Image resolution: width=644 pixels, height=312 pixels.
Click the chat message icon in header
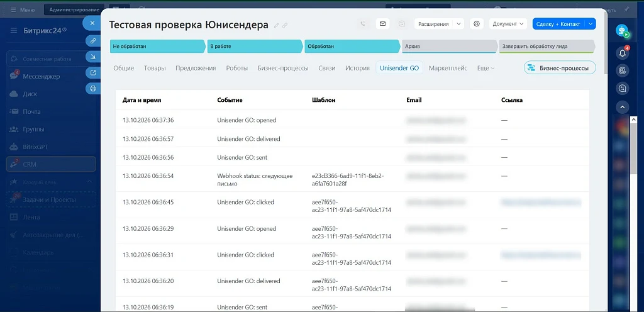(x=402, y=24)
